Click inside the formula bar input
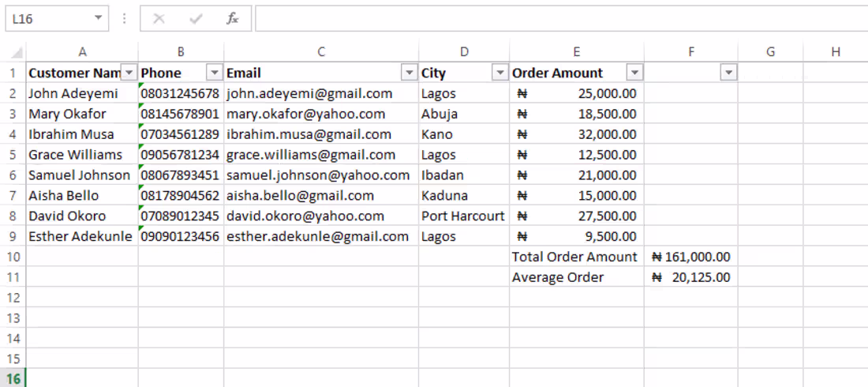This screenshot has height=387, width=868. point(561,19)
